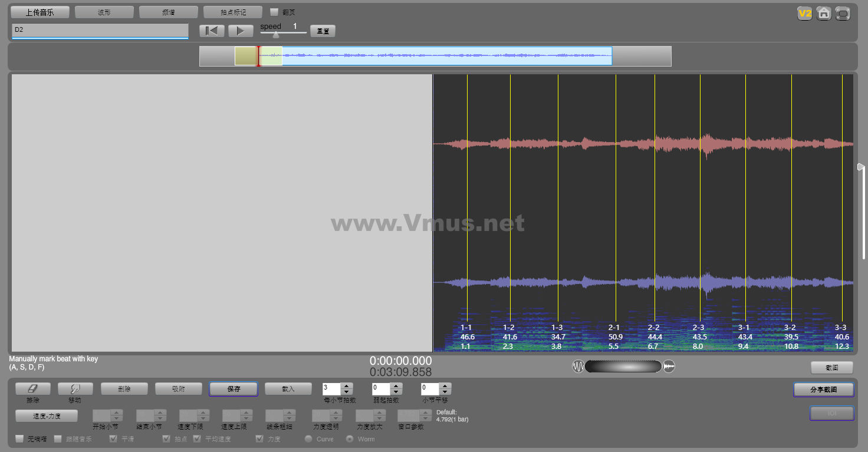Rewind to start of track

coord(211,31)
